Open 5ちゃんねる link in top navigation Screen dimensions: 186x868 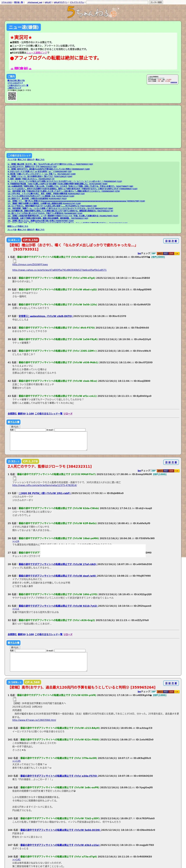click(x=6, y=2)
